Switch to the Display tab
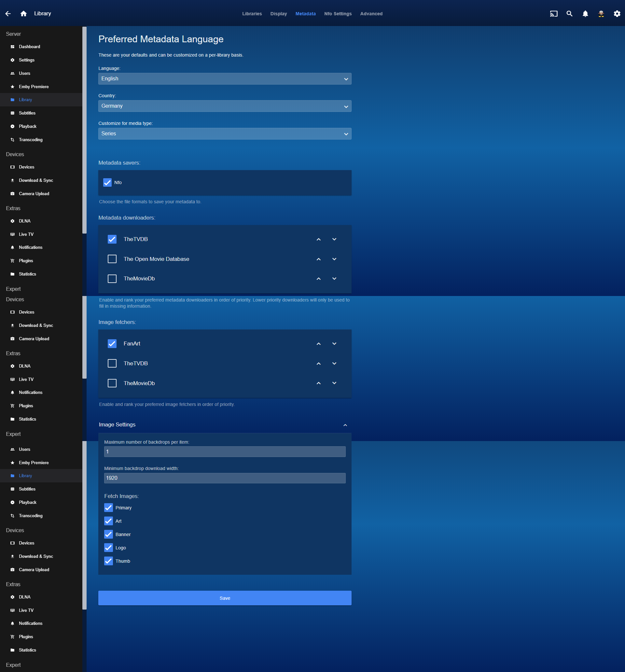 (278, 14)
